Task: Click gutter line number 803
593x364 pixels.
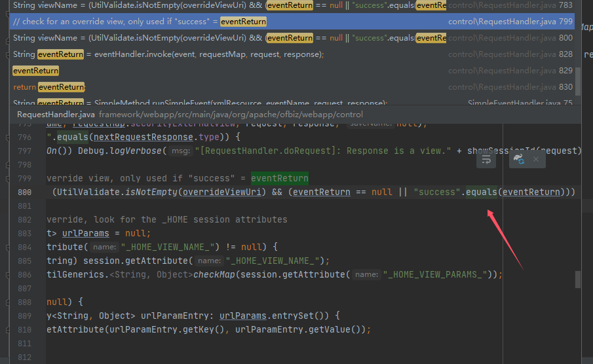Action: point(24,233)
